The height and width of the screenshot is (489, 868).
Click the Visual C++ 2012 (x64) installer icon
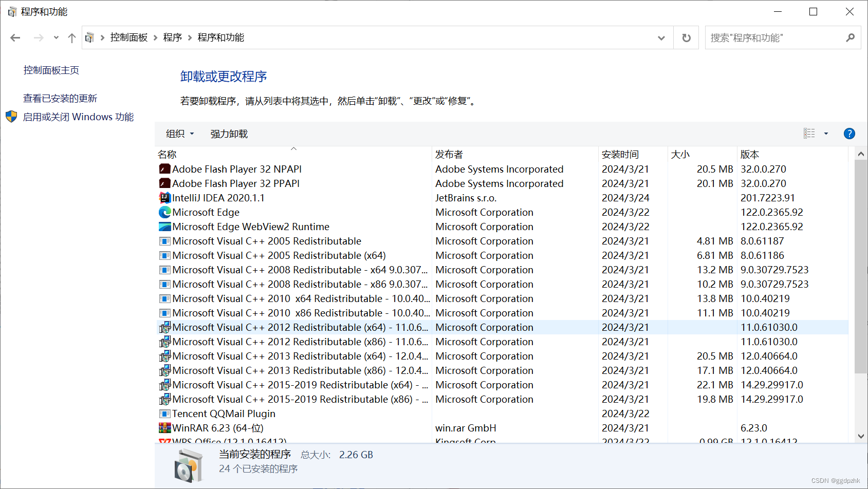[x=164, y=327]
